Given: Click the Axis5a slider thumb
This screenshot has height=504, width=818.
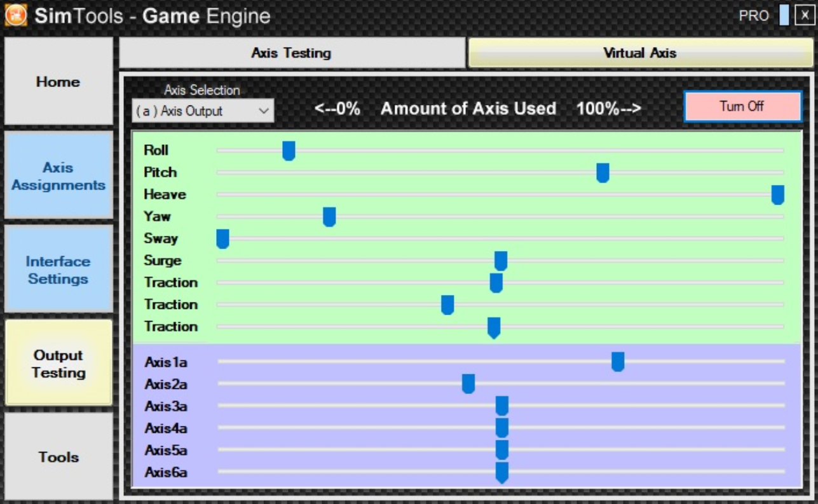Looking at the screenshot, I should (x=502, y=449).
